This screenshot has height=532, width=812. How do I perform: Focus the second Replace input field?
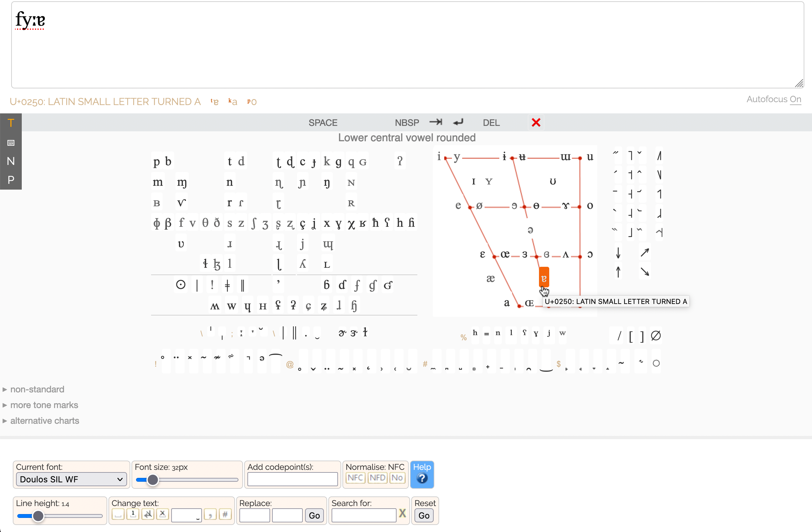[x=287, y=515]
